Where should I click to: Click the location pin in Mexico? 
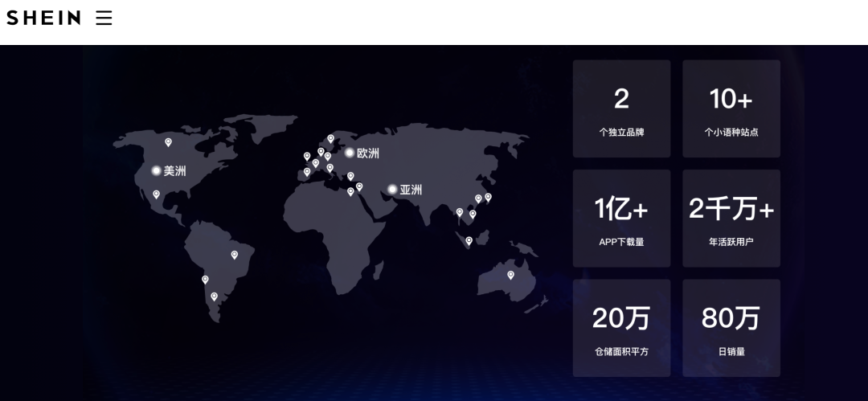[x=156, y=194]
